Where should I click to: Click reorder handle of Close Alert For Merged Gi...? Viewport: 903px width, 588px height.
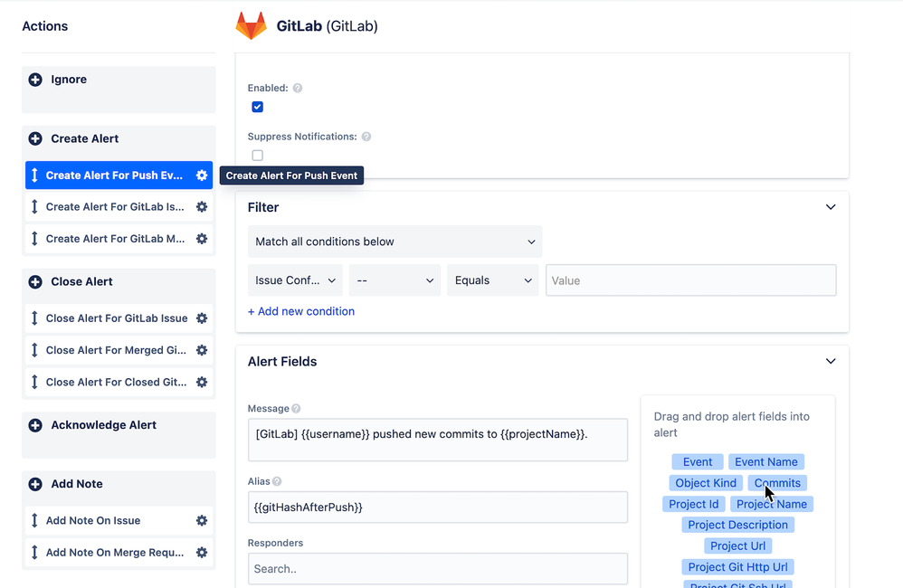pos(34,350)
